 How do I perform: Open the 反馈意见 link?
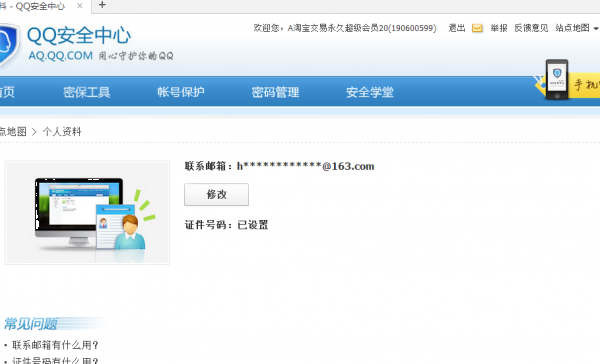(531, 28)
